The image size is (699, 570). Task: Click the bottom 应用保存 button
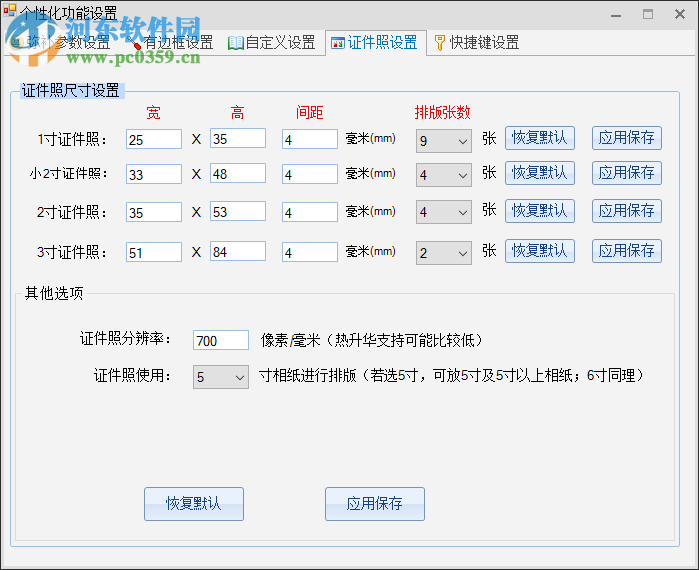tap(375, 504)
